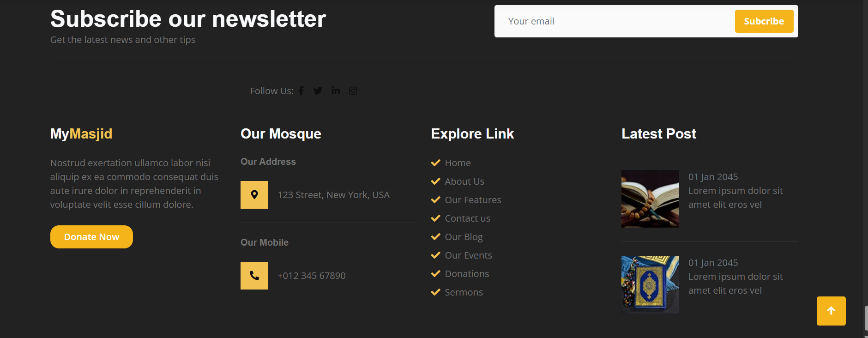Open the Our Features link
Viewport: 868px width, 338px height.
coord(473,200)
